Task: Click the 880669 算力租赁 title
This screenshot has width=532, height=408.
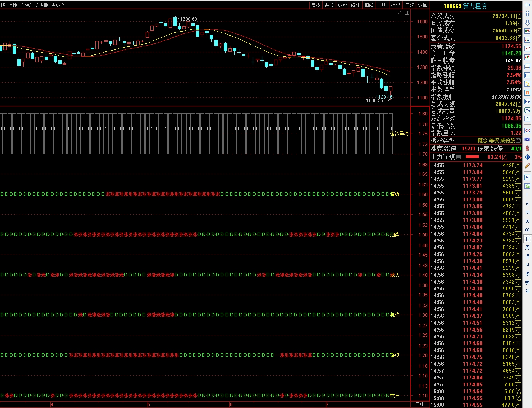Action: point(465,6)
